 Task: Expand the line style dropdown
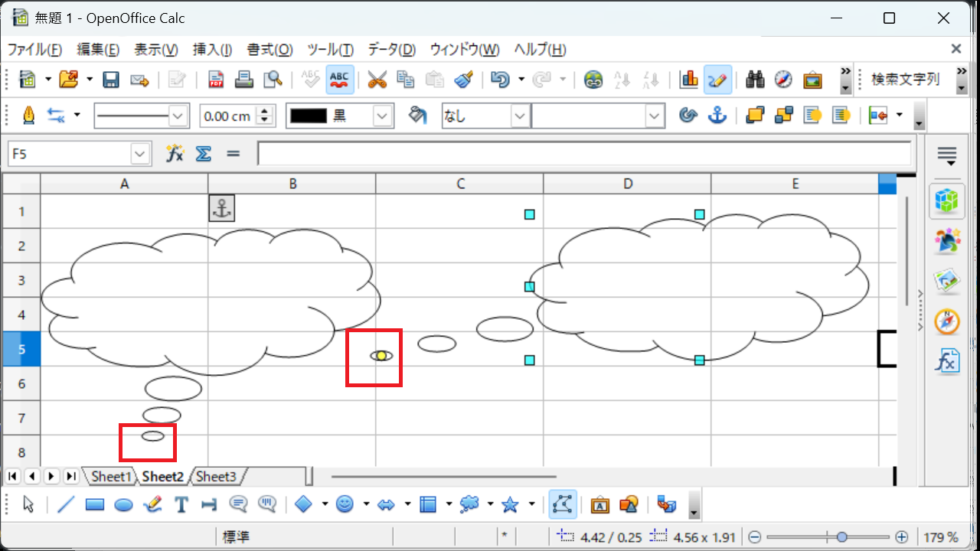[x=178, y=116]
